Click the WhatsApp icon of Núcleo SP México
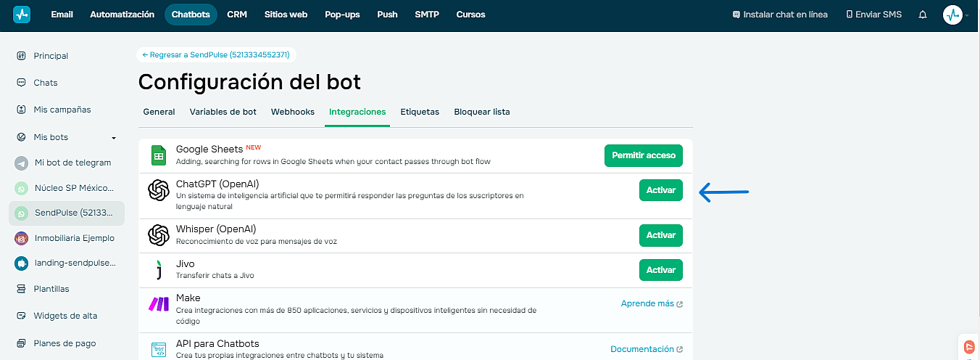The height and width of the screenshot is (360, 980). (21, 188)
